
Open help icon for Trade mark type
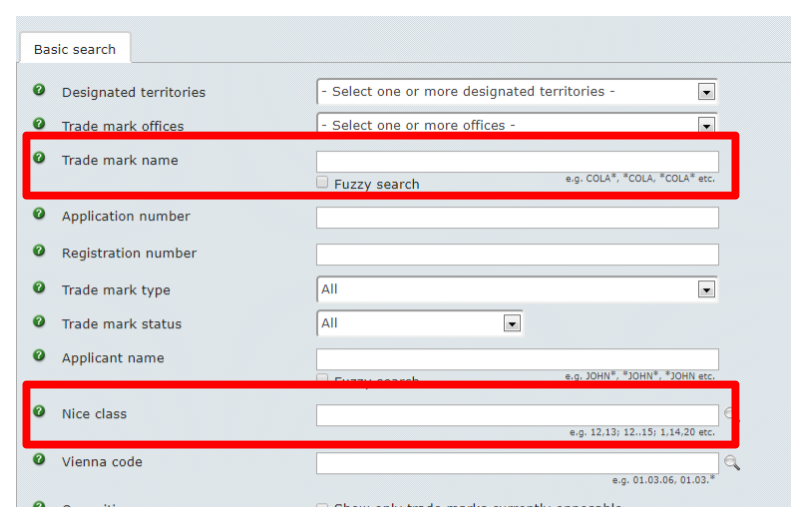(39, 288)
